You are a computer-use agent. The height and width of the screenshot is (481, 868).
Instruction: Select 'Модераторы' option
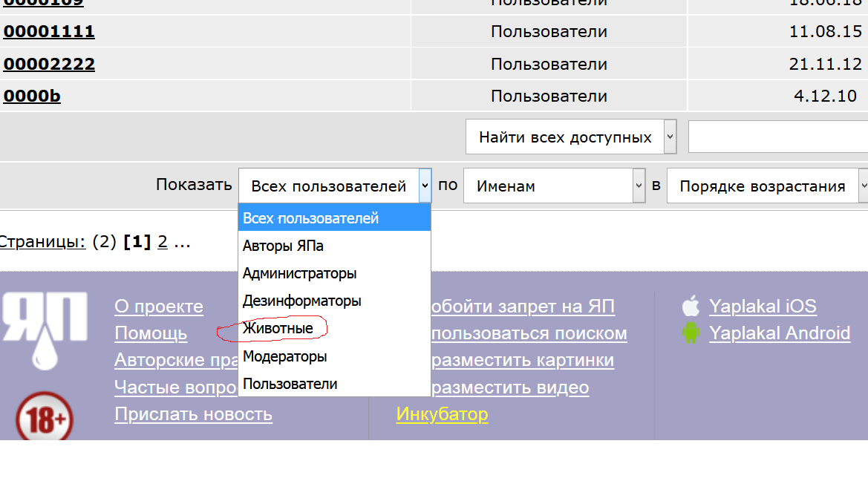pyautogui.click(x=334, y=356)
